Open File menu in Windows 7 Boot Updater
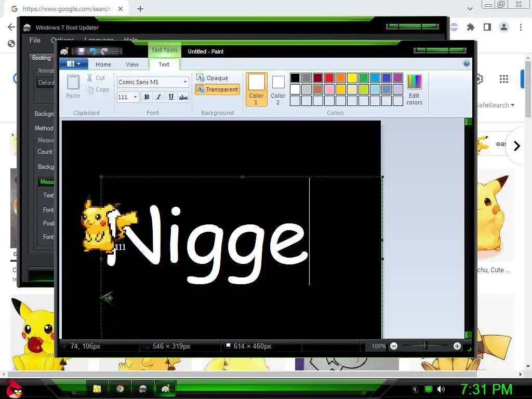Viewport: 532px width, 399px height. click(x=35, y=40)
